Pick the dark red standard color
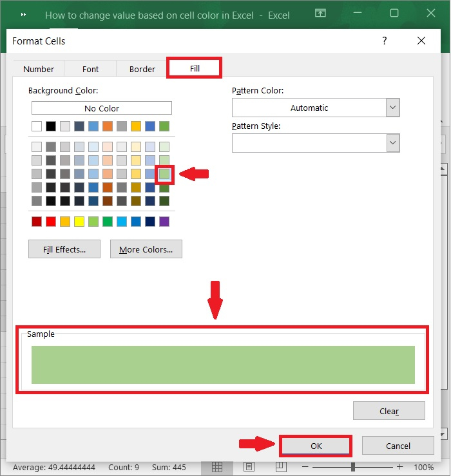 pos(37,222)
